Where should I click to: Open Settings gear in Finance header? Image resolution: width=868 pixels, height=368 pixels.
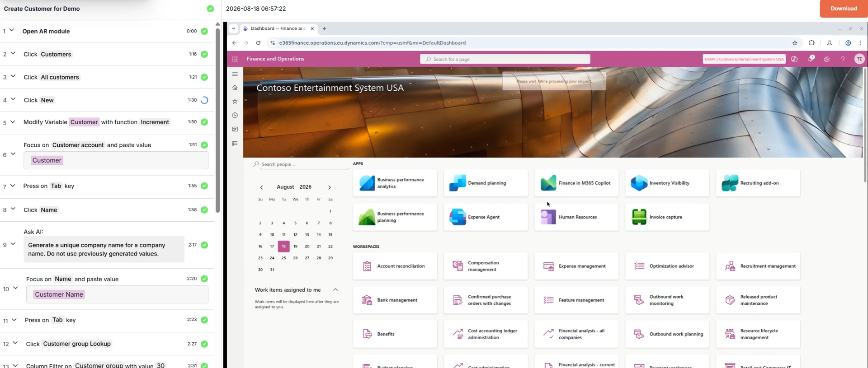[x=827, y=59]
